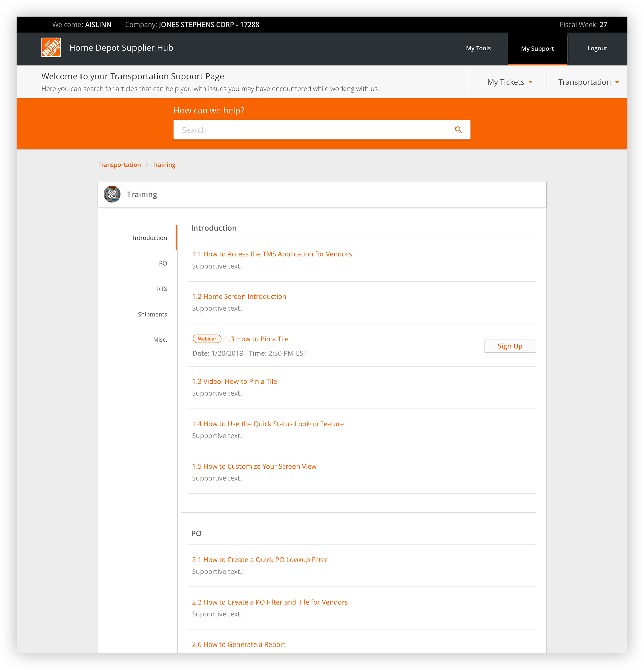Open 2.2 PO Filter and Tile for Vendors
644x670 pixels.
point(270,602)
